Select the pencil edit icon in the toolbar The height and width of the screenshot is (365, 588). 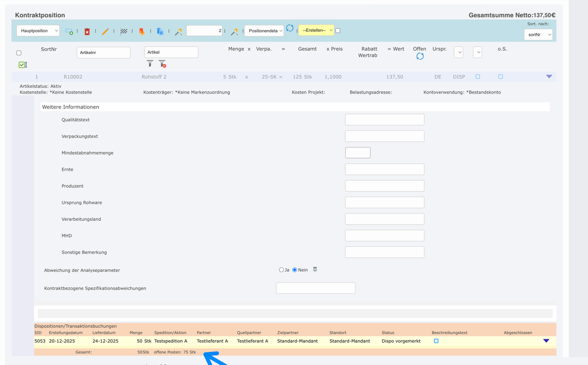click(105, 31)
